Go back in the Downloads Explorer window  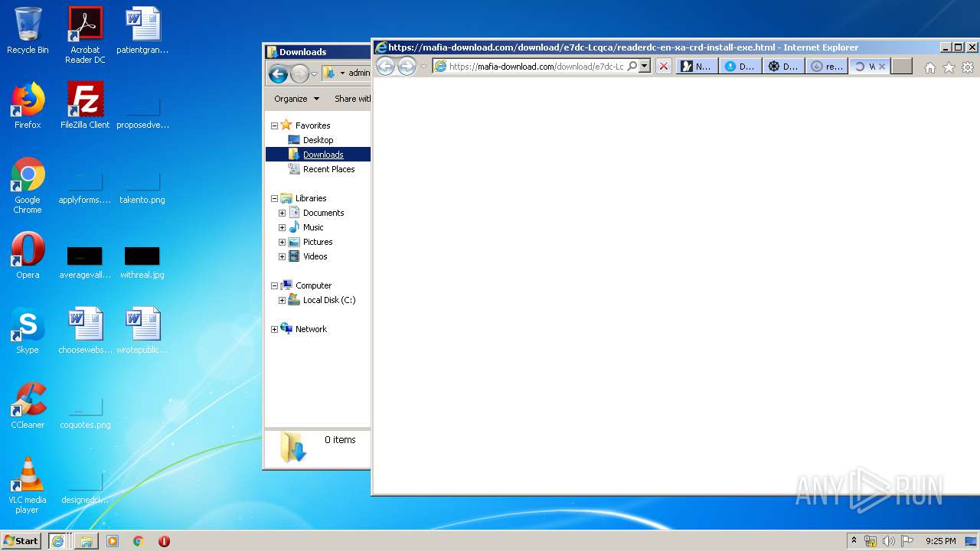[x=278, y=73]
